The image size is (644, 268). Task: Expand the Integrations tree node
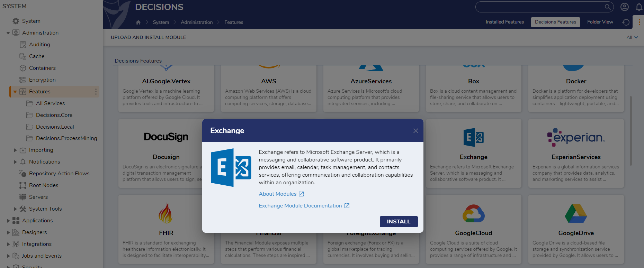pyautogui.click(x=8, y=244)
